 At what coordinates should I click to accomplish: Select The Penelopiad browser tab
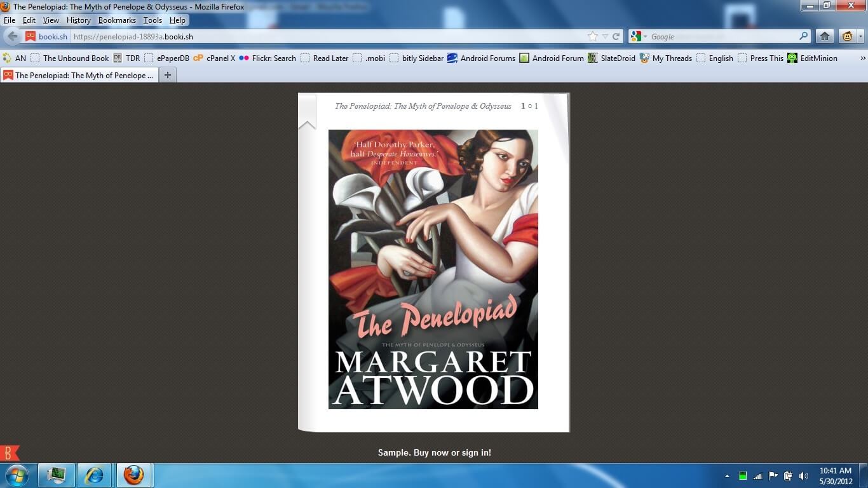(x=79, y=75)
